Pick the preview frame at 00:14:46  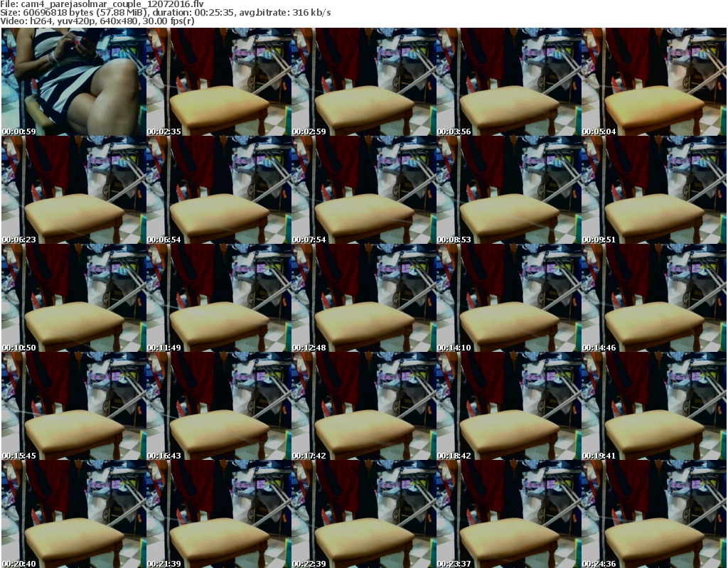coord(654,298)
